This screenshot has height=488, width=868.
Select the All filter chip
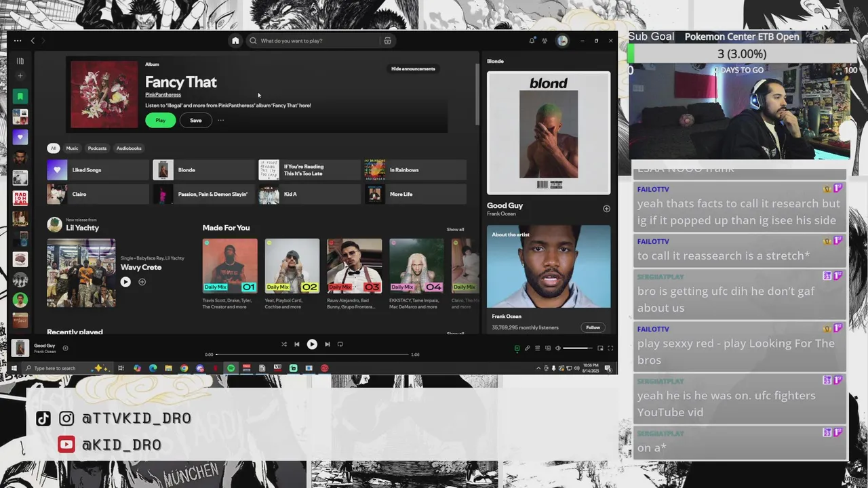click(54, 148)
